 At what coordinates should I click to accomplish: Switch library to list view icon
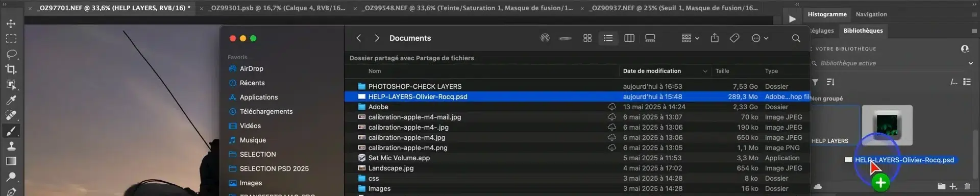click(967, 82)
